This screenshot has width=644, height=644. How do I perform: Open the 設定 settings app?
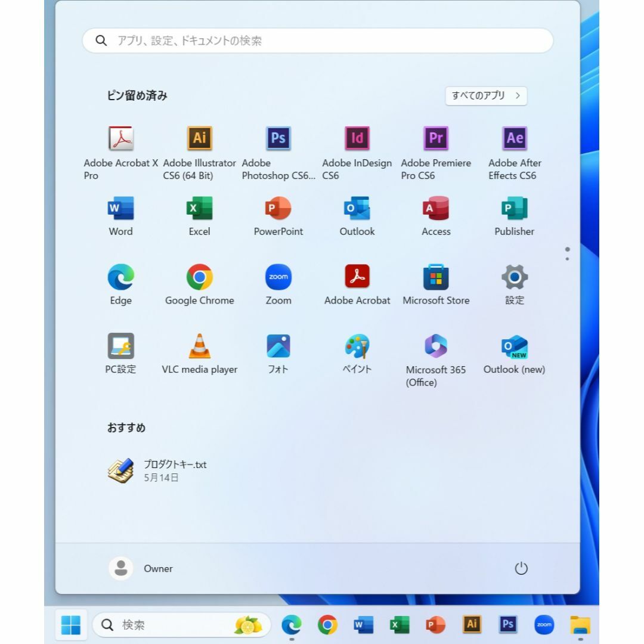(x=515, y=285)
